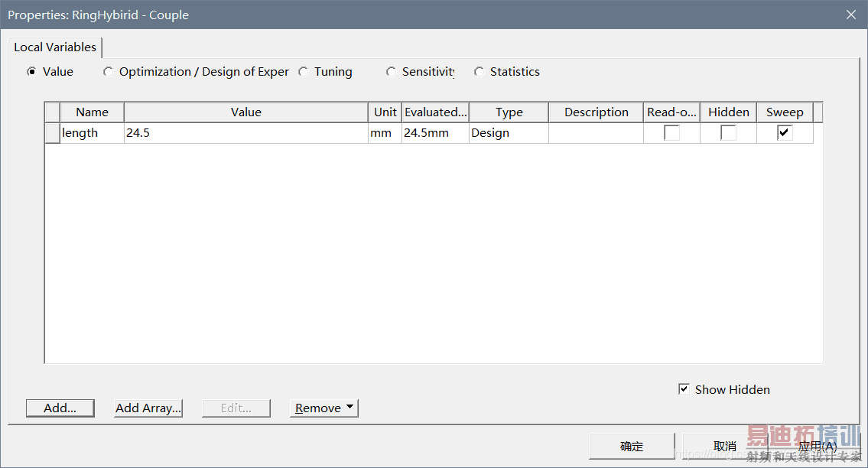Click the Hidden column header

tap(729, 112)
